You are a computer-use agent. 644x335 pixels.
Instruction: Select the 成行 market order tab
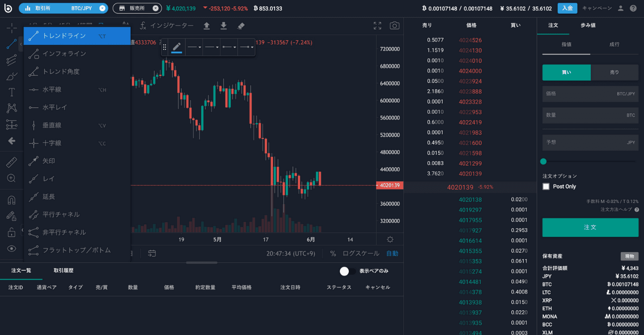click(614, 44)
